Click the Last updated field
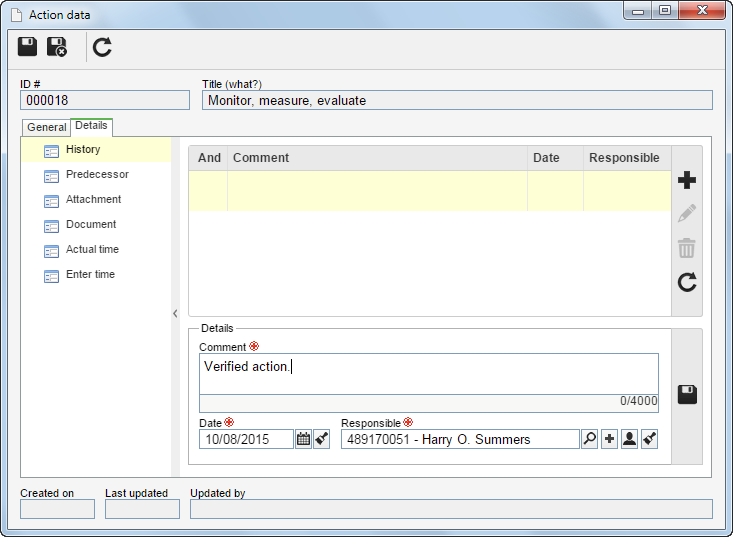Image resolution: width=733 pixels, height=537 pixels. pyautogui.click(x=143, y=509)
